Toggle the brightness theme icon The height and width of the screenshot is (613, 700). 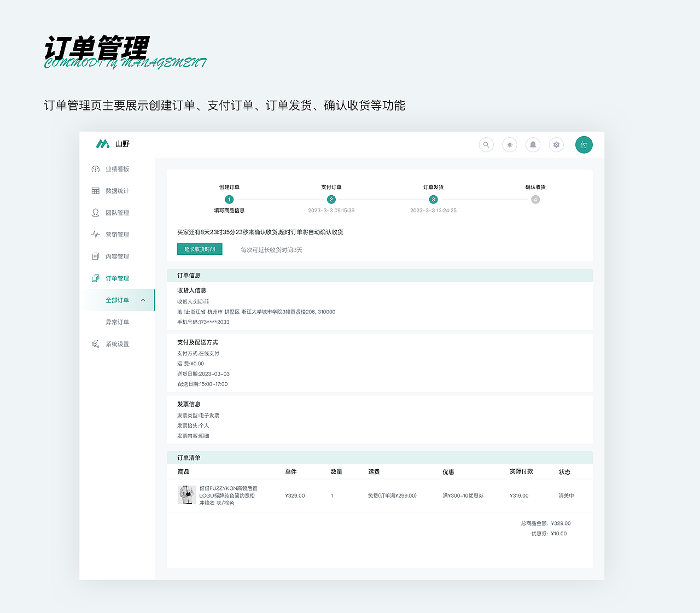pos(510,145)
